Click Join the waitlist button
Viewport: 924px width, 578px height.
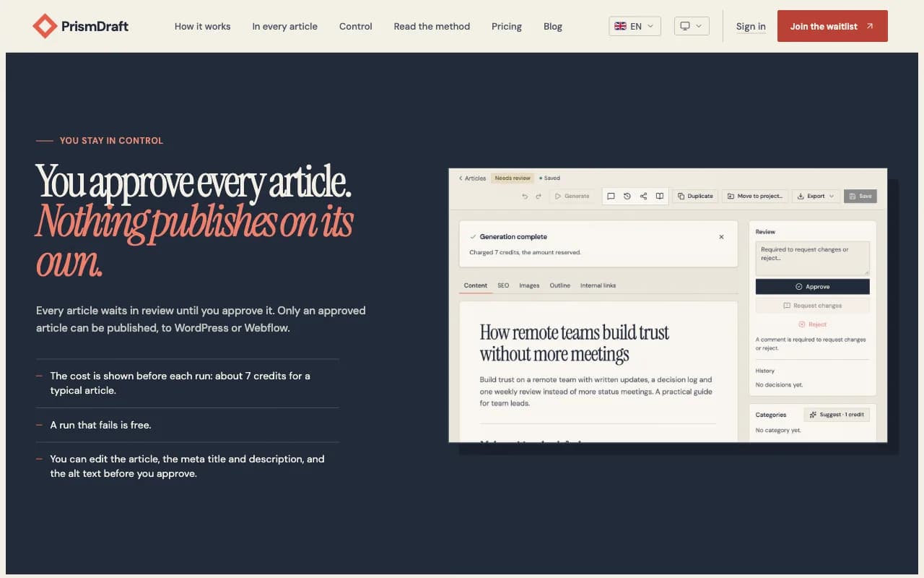point(832,26)
